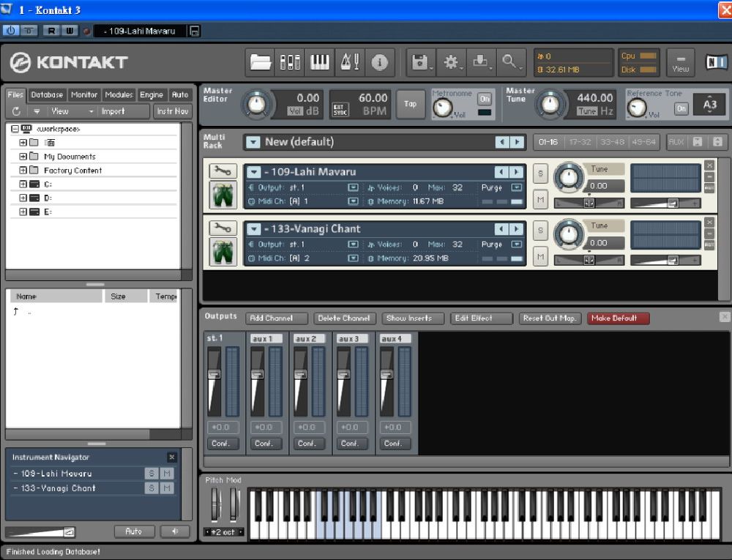Viewport: 732px width, 560px height.
Task: Open the Info pane icon
Action: (379, 62)
